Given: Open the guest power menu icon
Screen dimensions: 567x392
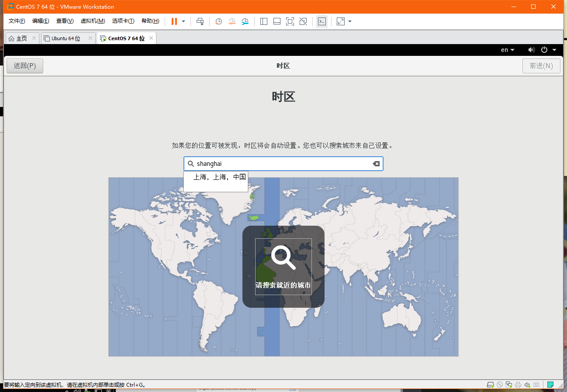Looking at the screenshot, I should pyautogui.click(x=544, y=50).
